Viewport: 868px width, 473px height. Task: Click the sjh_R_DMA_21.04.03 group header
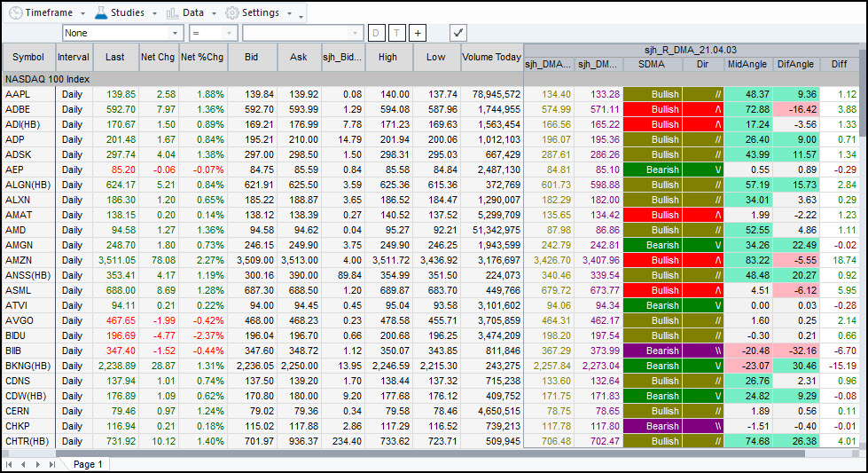point(691,50)
